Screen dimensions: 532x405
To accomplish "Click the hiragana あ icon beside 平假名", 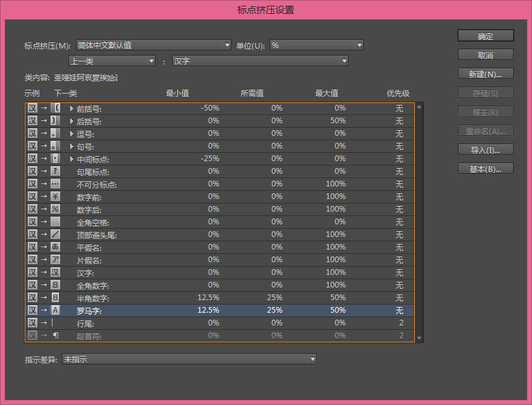I will tap(55, 247).
